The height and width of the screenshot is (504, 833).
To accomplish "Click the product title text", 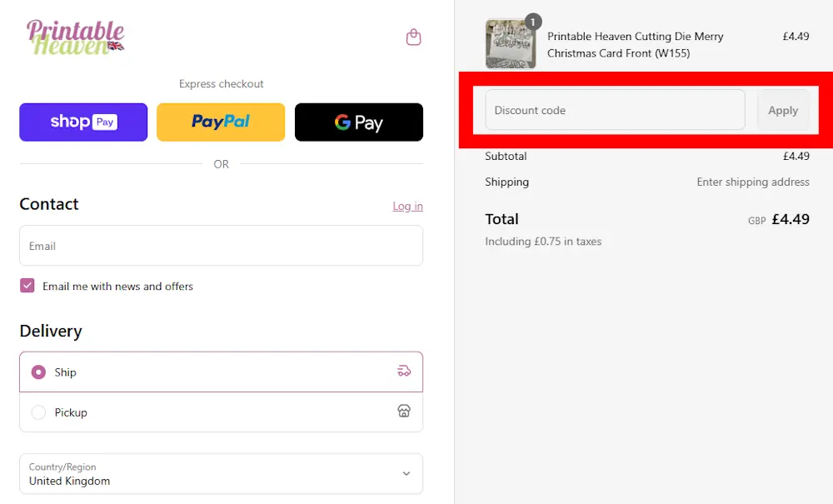I will [x=635, y=45].
